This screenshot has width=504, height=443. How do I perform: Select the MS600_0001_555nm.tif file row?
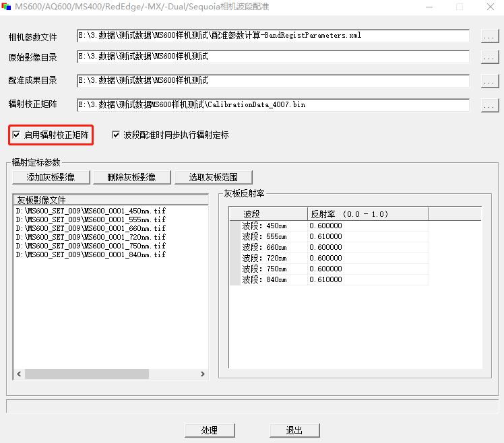coord(91,219)
